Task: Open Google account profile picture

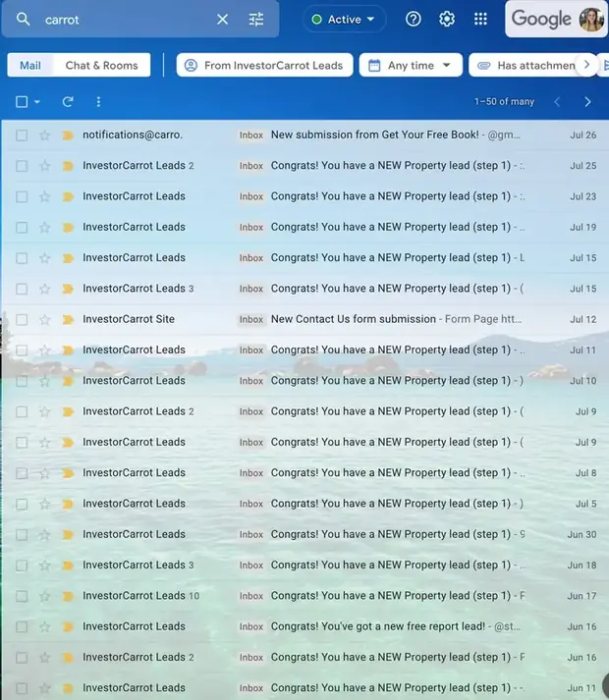Action: pyautogui.click(x=591, y=20)
